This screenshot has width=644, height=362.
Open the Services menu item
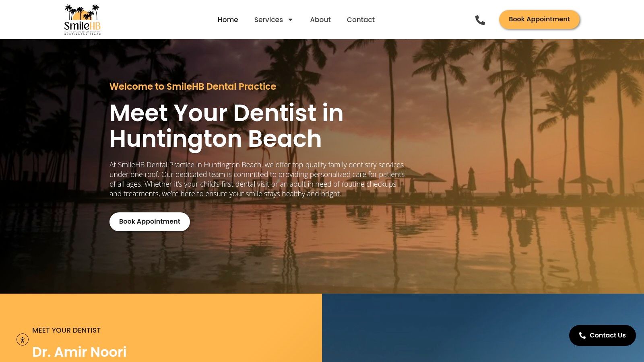tap(268, 20)
